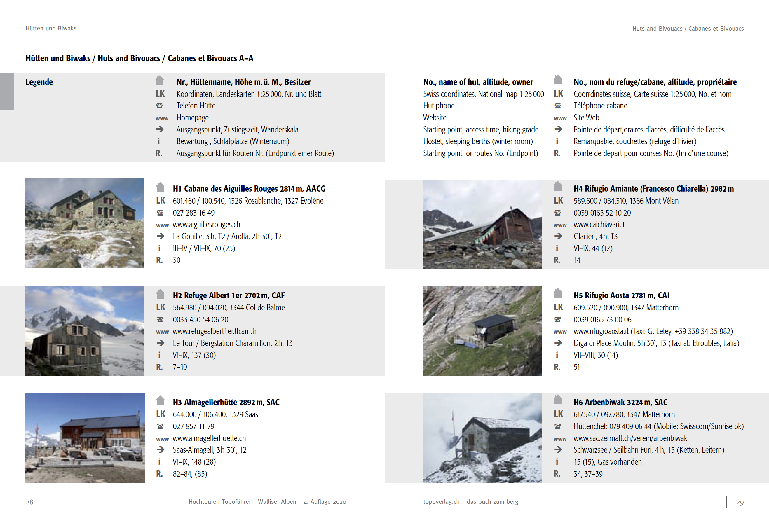Click the route numbers 34, 37–39
The width and height of the screenshot is (769, 532).
click(588, 474)
